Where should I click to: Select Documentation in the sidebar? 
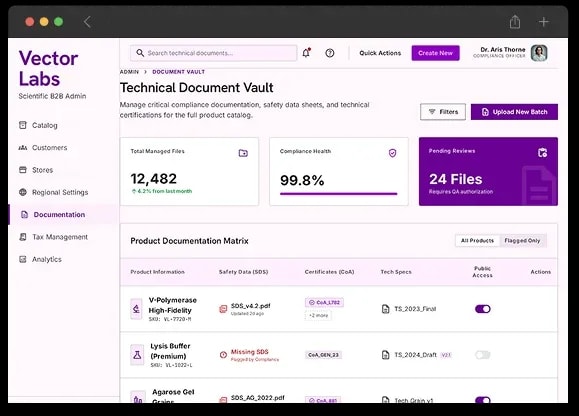(x=63, y=214)
